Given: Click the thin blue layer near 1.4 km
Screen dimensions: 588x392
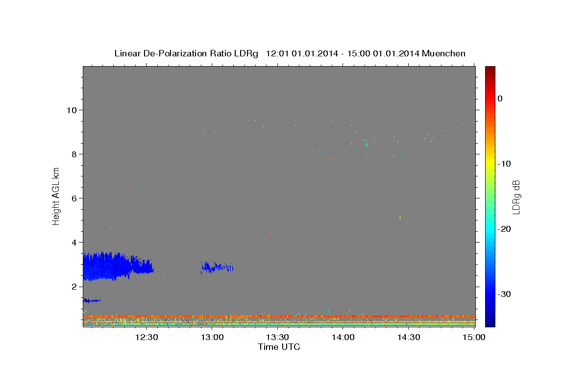Looking at the screenshot, I should (x=92, y=300).
